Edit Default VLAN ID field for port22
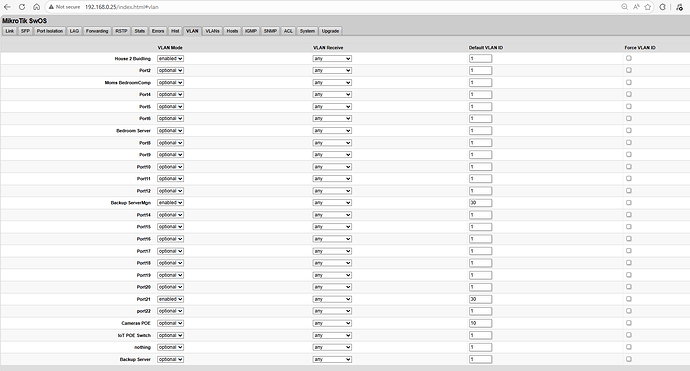The height and width of the screenshot is (371, 690). click(x=481, y=311)
